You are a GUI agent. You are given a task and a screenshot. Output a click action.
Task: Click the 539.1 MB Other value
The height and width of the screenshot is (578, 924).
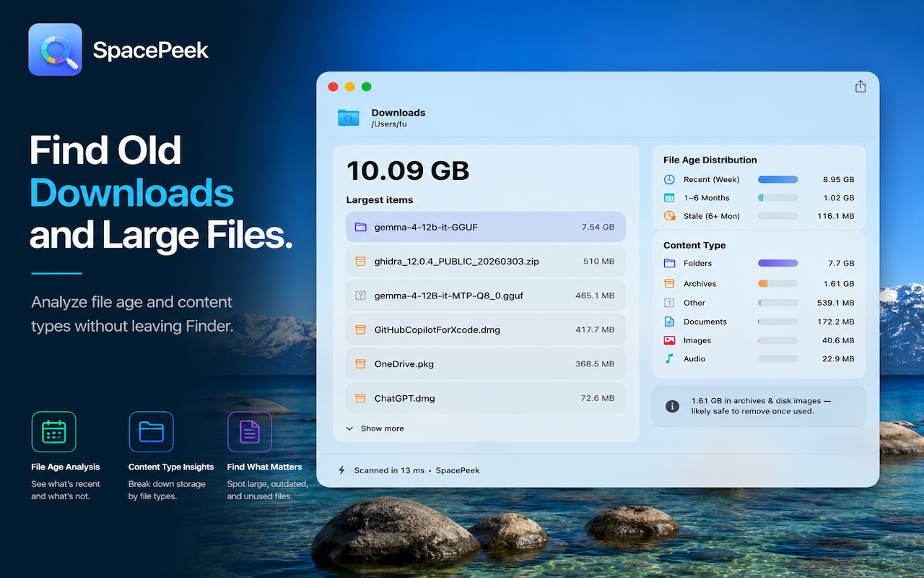click(x=836, y=303)
